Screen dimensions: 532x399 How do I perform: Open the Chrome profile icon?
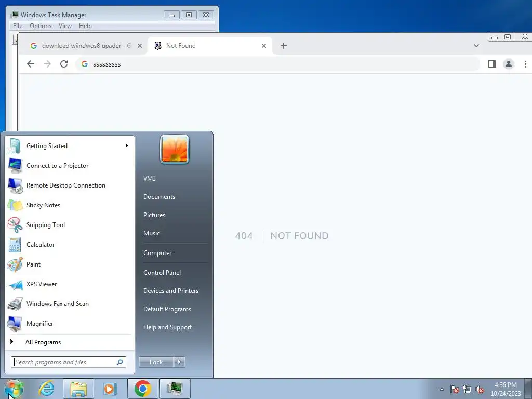point(508,64)
